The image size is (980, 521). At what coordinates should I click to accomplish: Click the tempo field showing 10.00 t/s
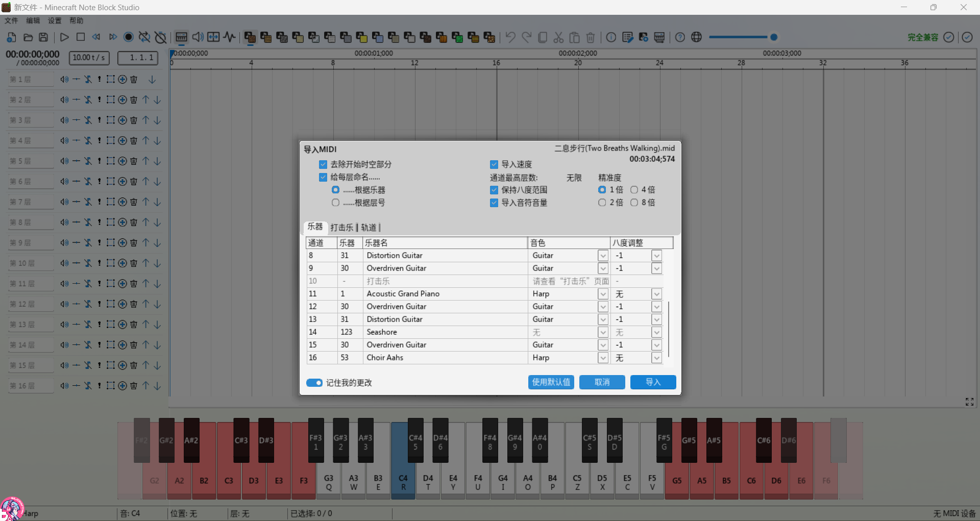(x=89, y=58)
